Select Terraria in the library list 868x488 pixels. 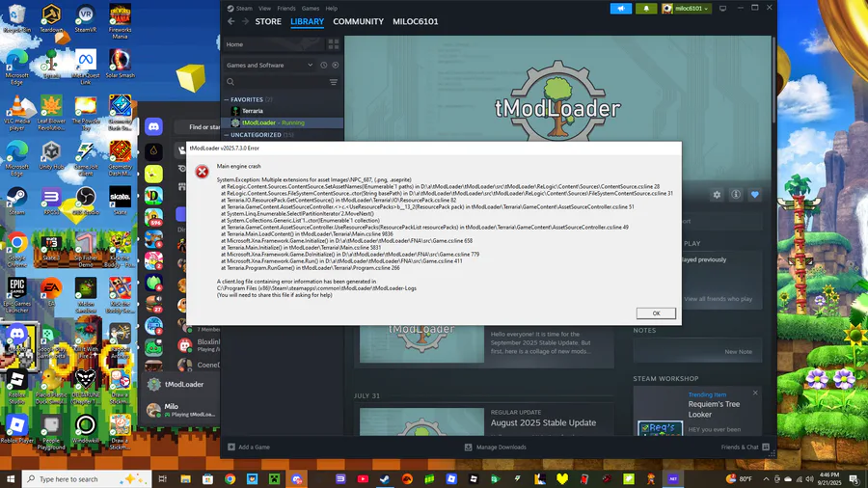pyautogui.click(x=283, y=111)
